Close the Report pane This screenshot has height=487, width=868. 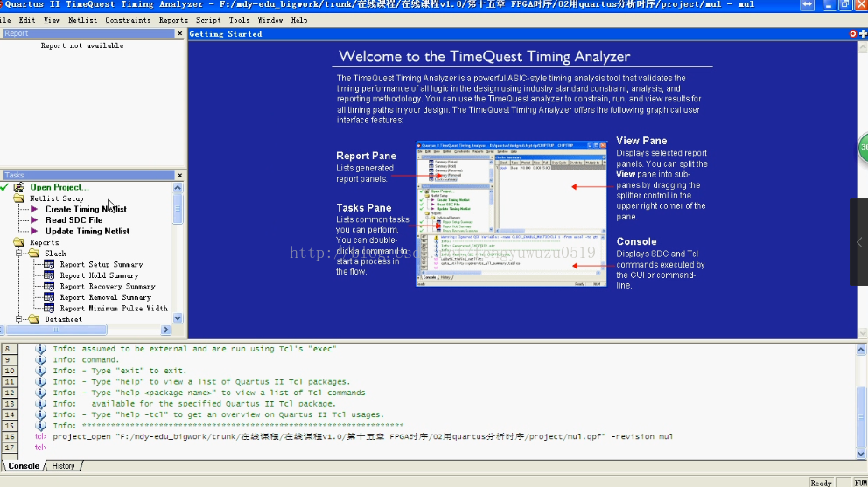(x=180, y=33)
